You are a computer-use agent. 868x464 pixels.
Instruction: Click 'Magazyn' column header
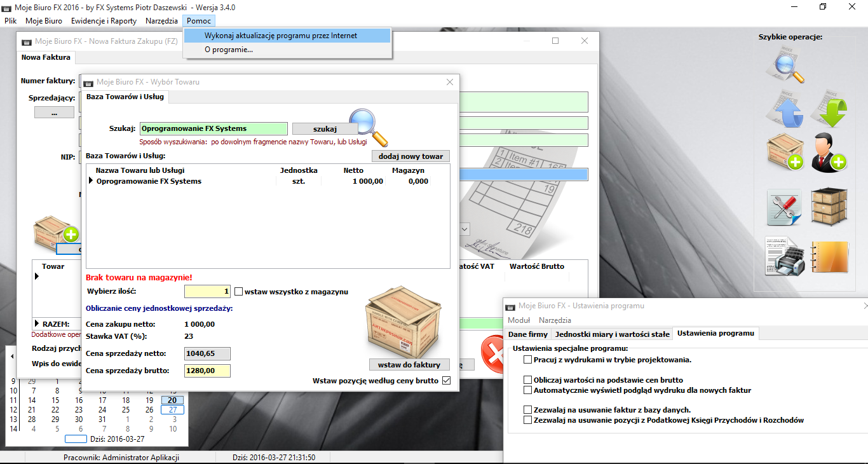pyautogui.click(x=408, y=170)
